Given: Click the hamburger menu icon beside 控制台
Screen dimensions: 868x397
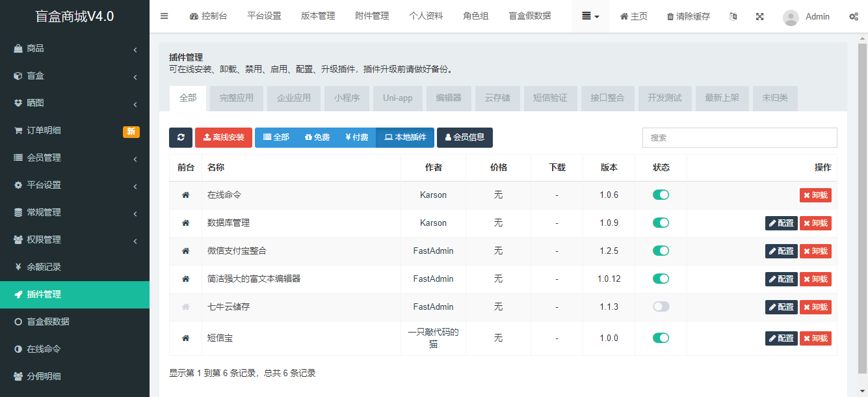Looking at the screenshot, I should tap(164, 16).
